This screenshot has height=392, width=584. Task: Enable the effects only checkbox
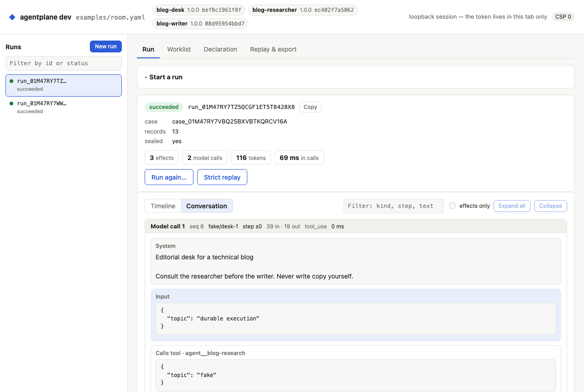coord(452,206)
